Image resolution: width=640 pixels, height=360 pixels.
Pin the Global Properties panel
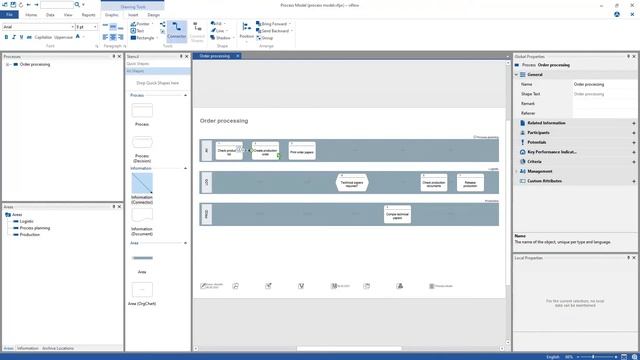628,56
